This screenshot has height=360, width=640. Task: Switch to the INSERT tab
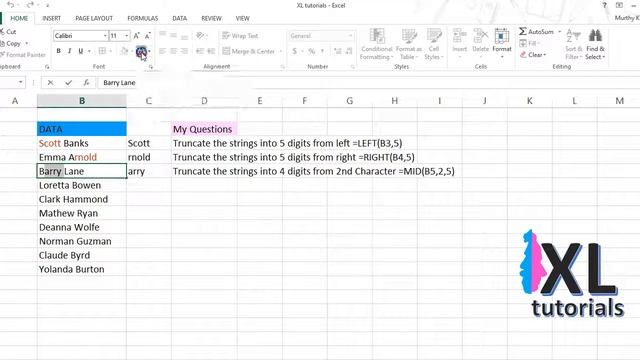pyautogui.click(x=51, y=18)
